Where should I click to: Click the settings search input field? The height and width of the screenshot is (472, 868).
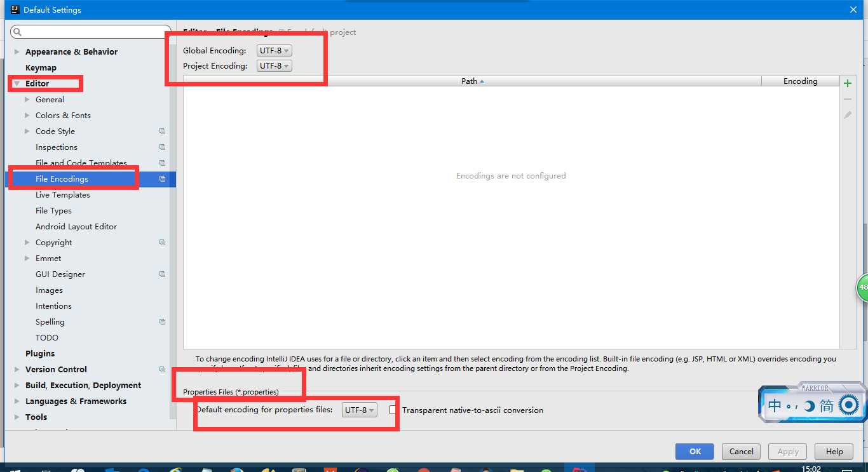(x=91, y=32)
